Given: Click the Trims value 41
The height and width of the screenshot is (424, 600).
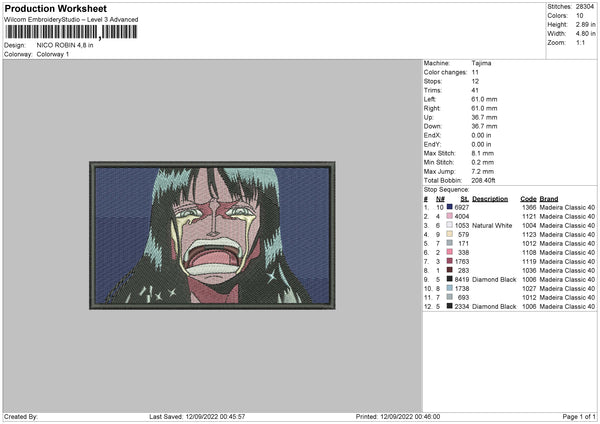Looking at the screenshot, I should [x=475, y=90].
